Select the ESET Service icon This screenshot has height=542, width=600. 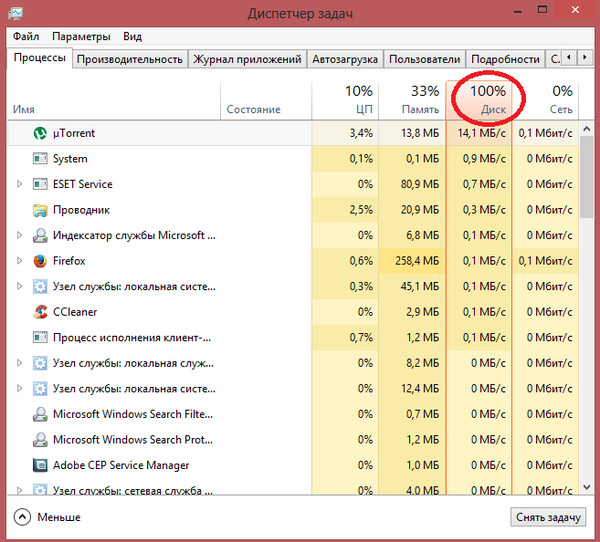tap(40, 184)
